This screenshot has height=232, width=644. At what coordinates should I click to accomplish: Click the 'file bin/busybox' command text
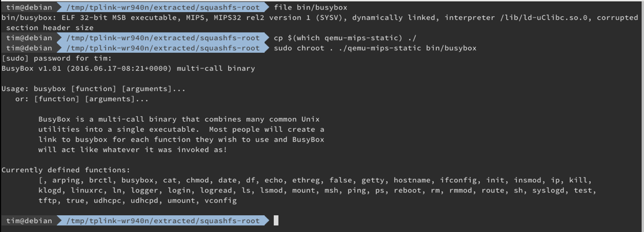pyautogui.click(x=310, y=7)
